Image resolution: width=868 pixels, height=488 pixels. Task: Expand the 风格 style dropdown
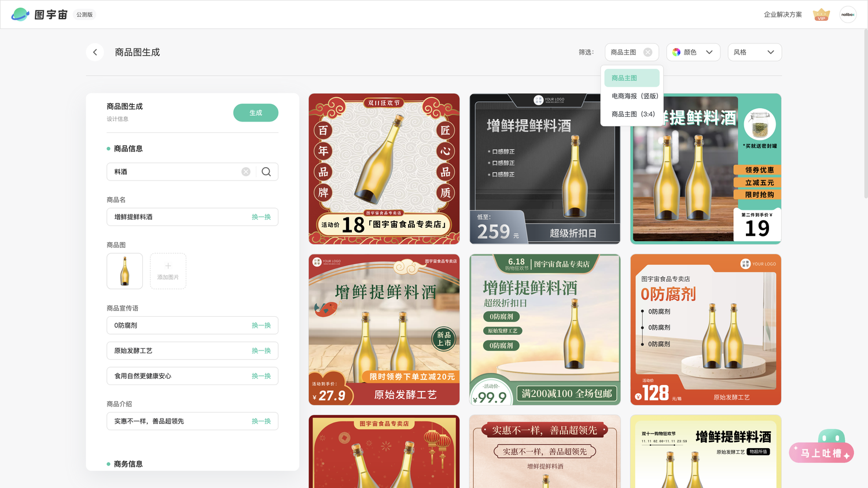[x=755, y=52]
